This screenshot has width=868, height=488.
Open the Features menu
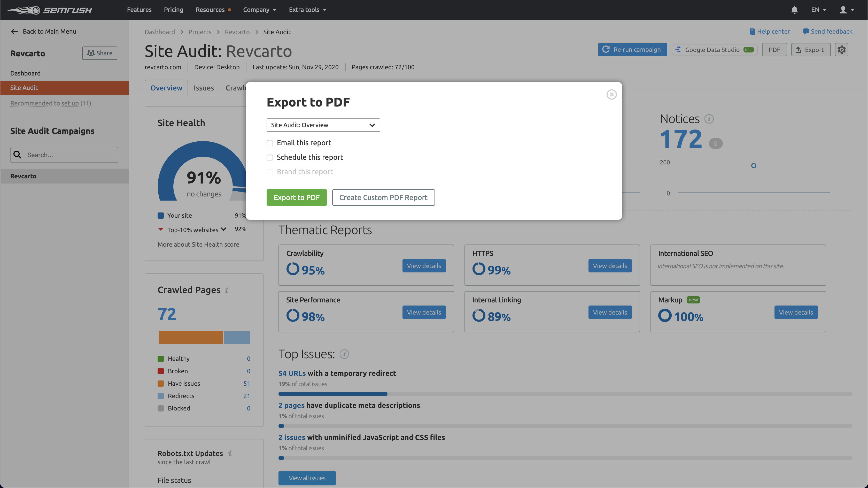(139, 10)
